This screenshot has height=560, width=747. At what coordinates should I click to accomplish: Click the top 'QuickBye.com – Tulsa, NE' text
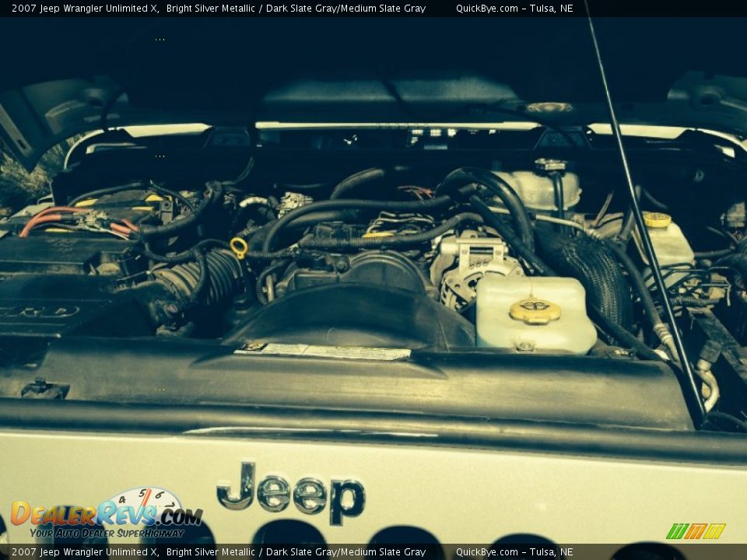click(x=514, y=9)
